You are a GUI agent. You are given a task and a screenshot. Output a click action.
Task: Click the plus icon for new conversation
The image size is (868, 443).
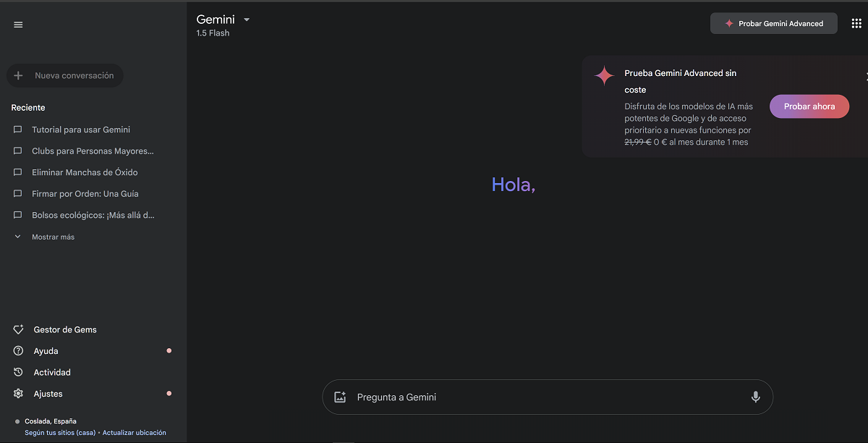[x=19, y=75]
